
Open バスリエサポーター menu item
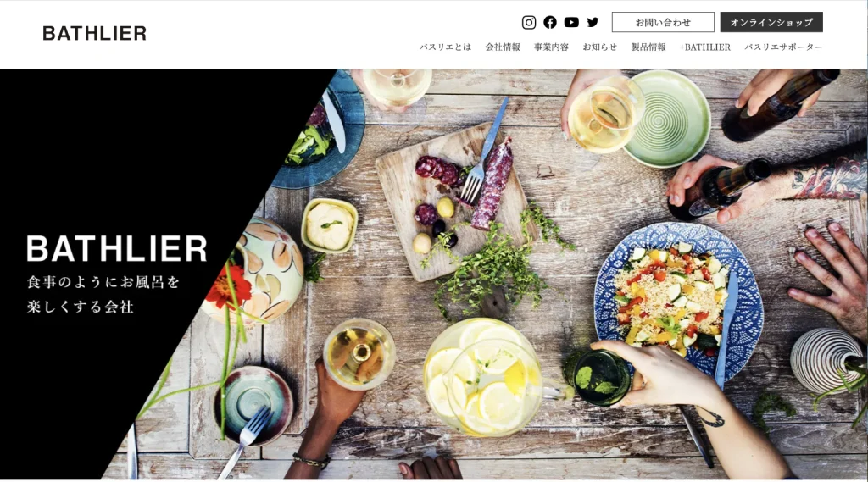(783, 47)
